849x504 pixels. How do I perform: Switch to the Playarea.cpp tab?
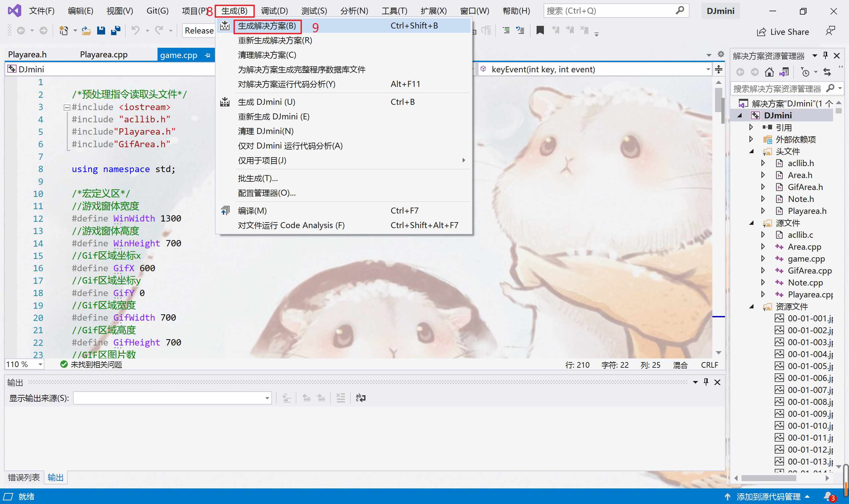[103, 55]
